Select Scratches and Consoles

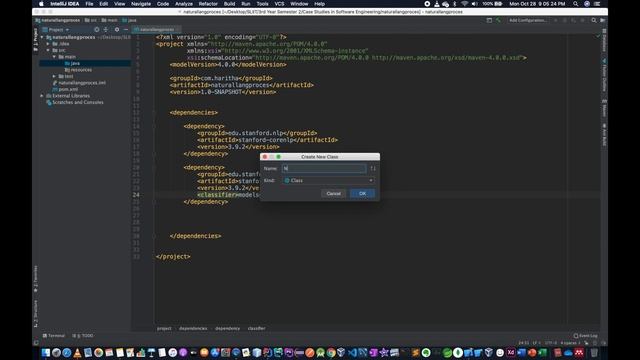75,102
